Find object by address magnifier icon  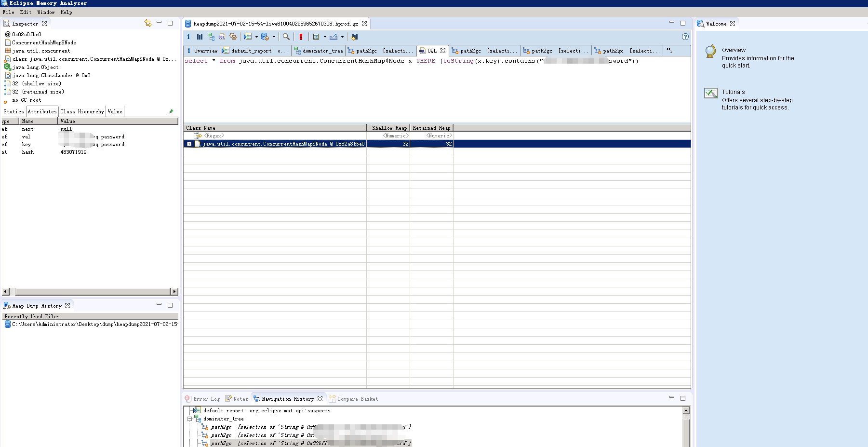[x=286, y=37]
